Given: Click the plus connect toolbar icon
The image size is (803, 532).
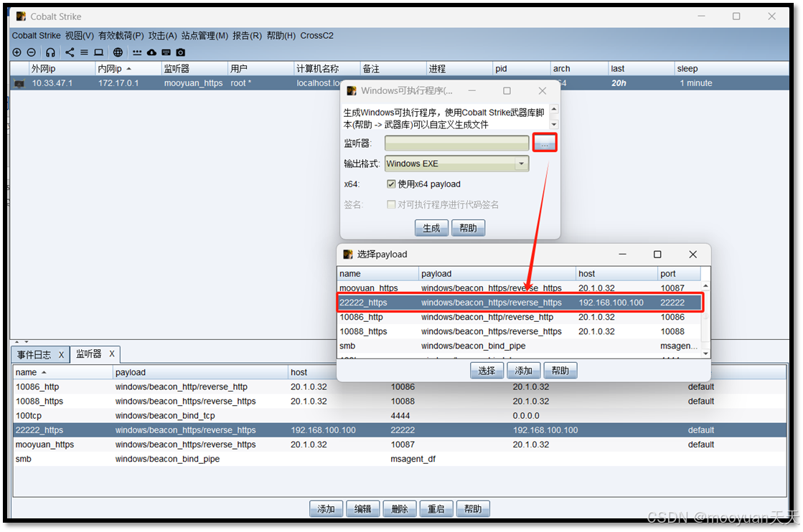Looking at the screenshot, I should click(17, 52).
